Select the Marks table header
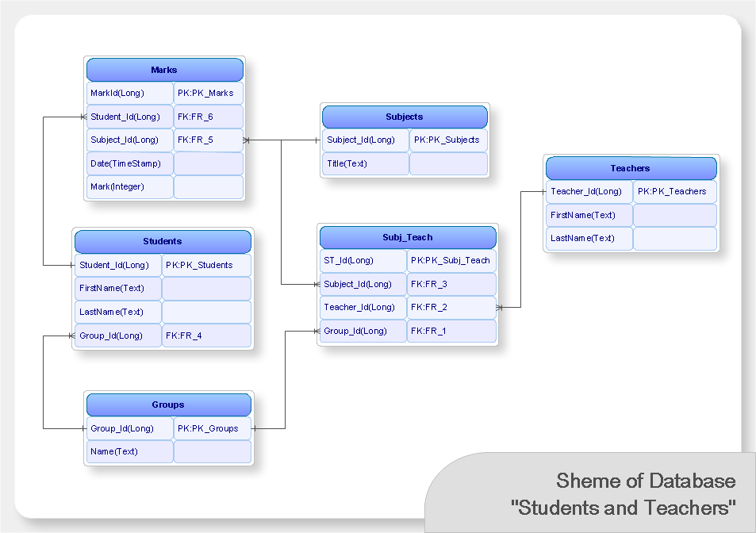Viewport: 756px width, 533px height. (x=164, y=70)
